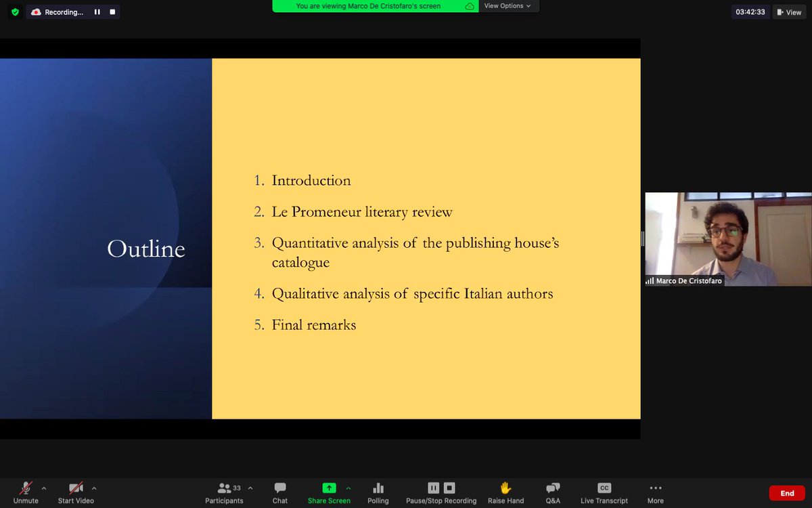
Task: Click the divider handle beside the video panel
Action: point(642,238)
